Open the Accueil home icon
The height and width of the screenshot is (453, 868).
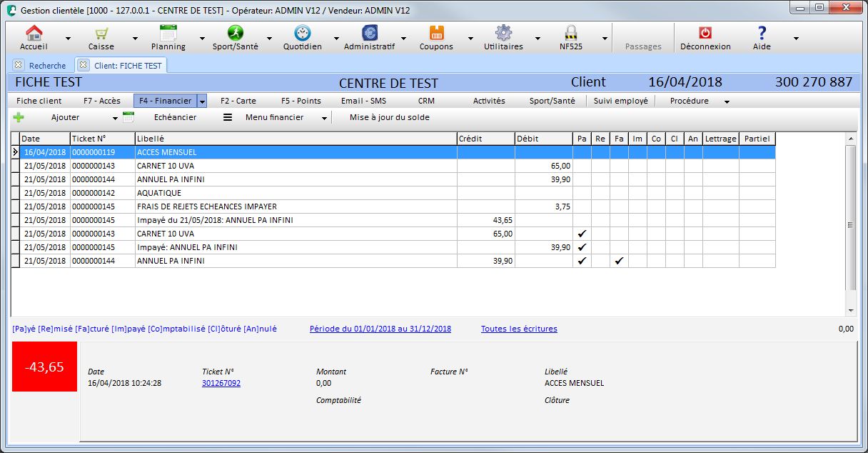(34, 33)
